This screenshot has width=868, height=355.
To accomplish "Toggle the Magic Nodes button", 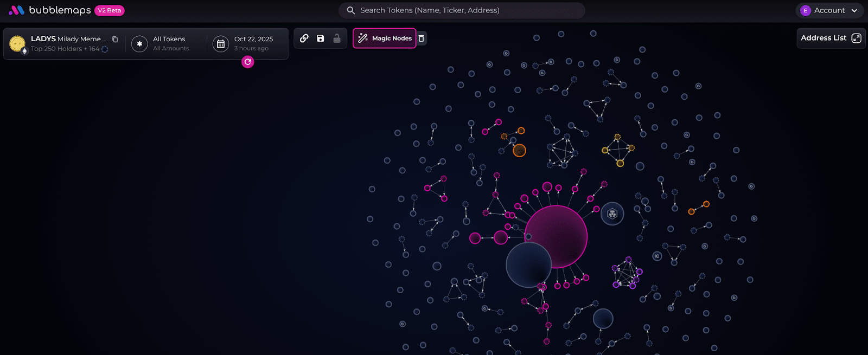I will click(385, 38).
